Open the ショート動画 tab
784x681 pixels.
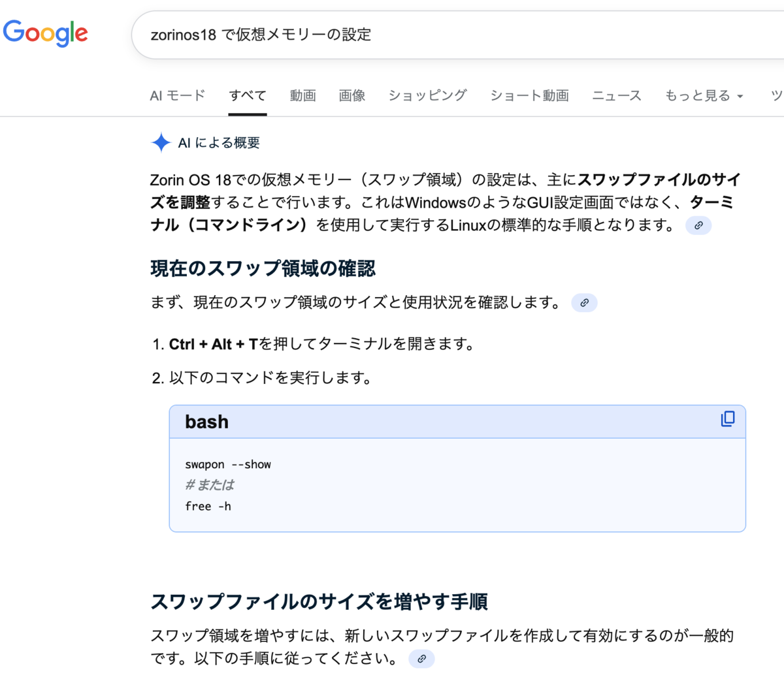click(x=529, y=96)
